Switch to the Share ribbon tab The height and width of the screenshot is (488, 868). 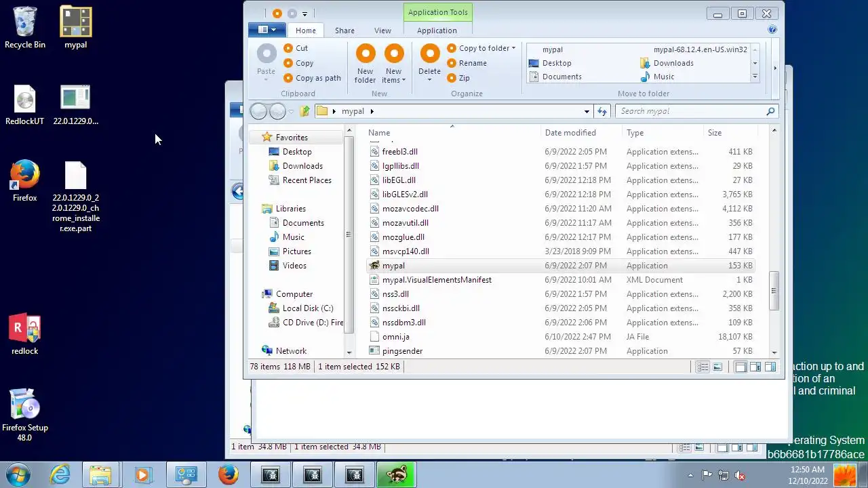pos(344,30)
